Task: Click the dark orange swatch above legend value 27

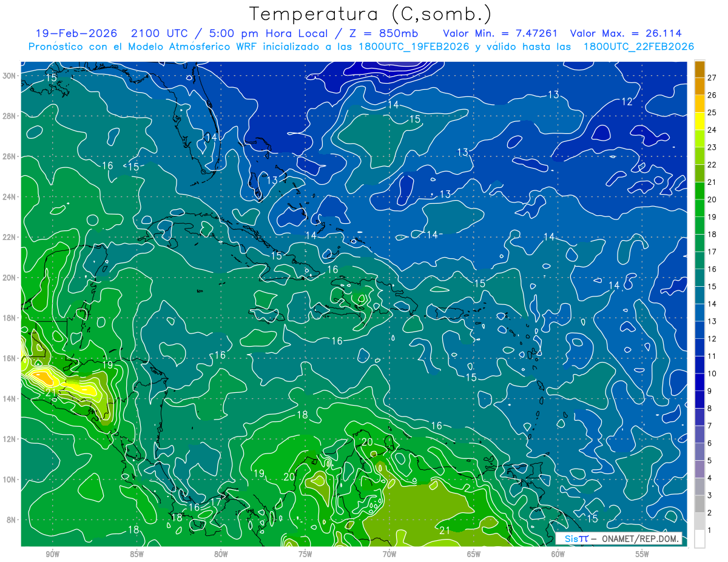Action: point(699,69)
